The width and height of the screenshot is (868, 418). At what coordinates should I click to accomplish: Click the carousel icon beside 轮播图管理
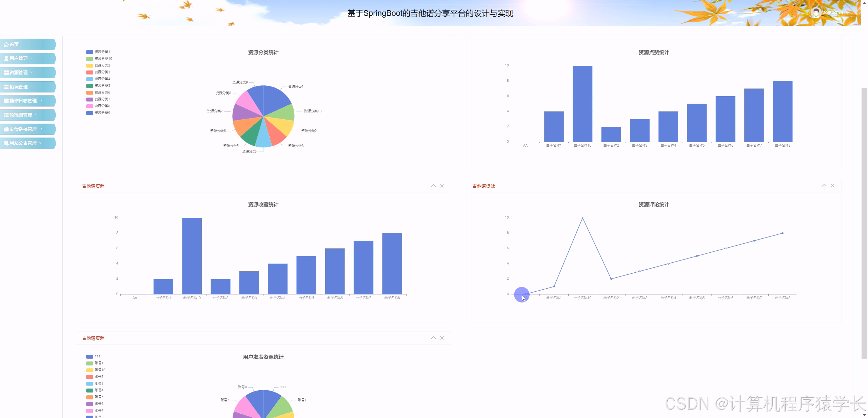coord(6,114)
